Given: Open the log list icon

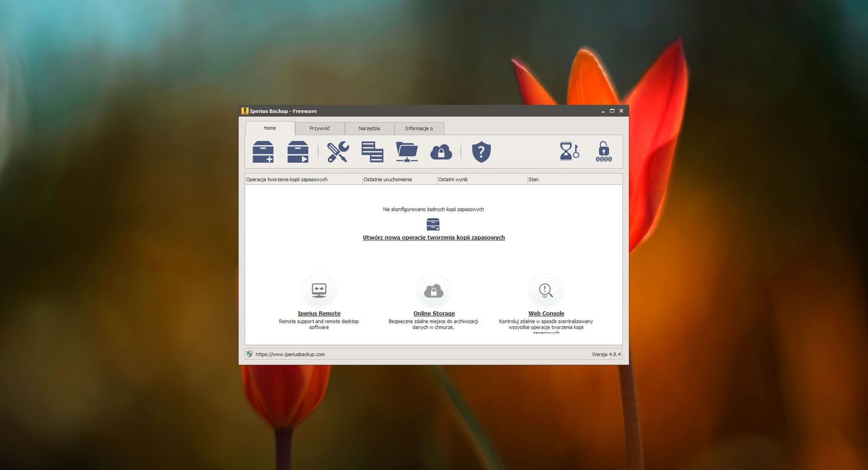Looking at the screenshot, I should 372,152.
